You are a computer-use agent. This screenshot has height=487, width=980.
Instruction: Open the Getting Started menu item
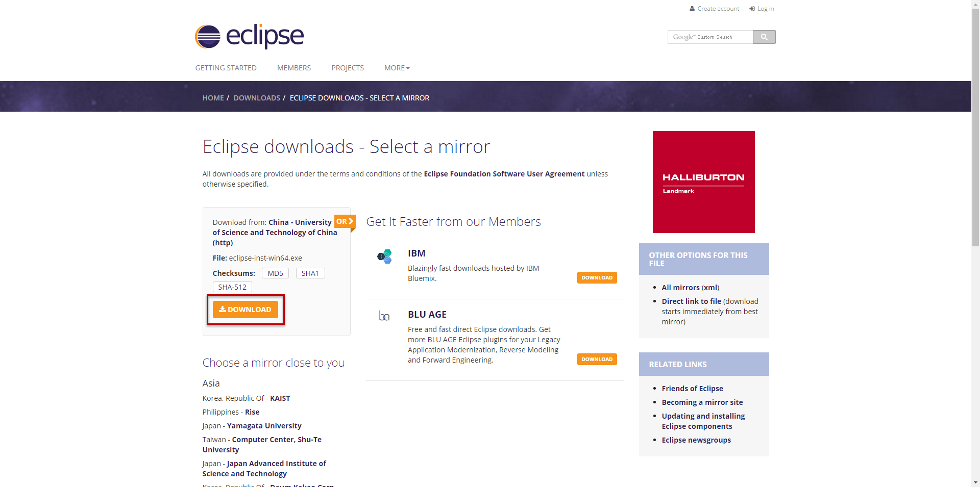(x=226, y=68)
